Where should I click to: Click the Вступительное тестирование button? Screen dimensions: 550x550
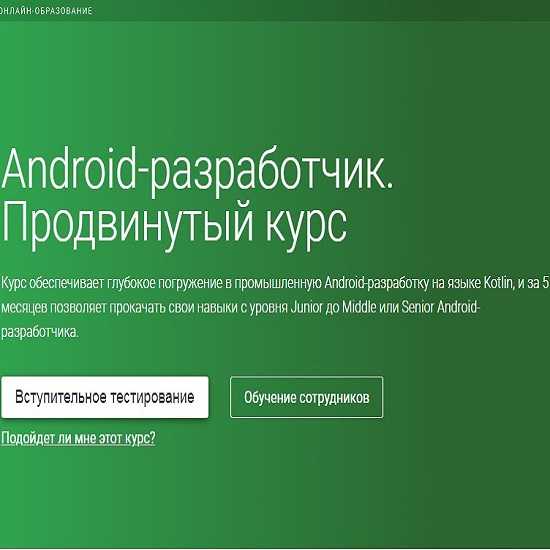(x=105, y=397)
